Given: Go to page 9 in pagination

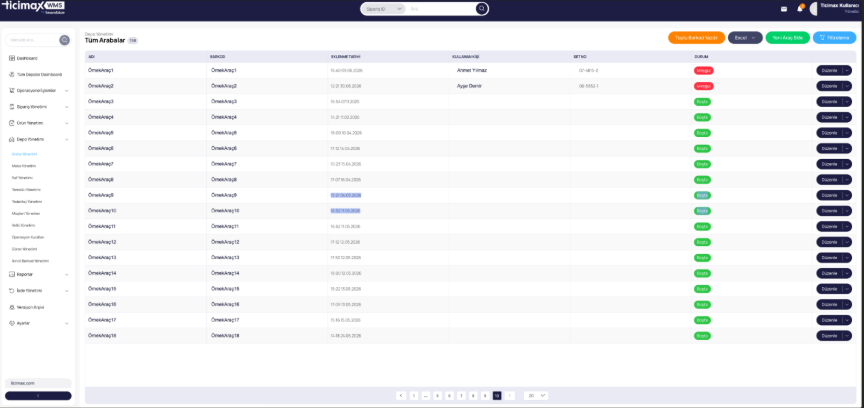Looking at the screenshot, I should click(485, 395).
